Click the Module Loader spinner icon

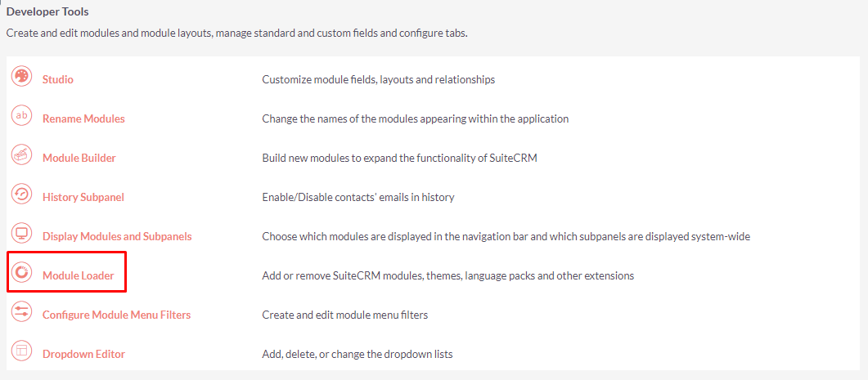click(x=22, y=272)
